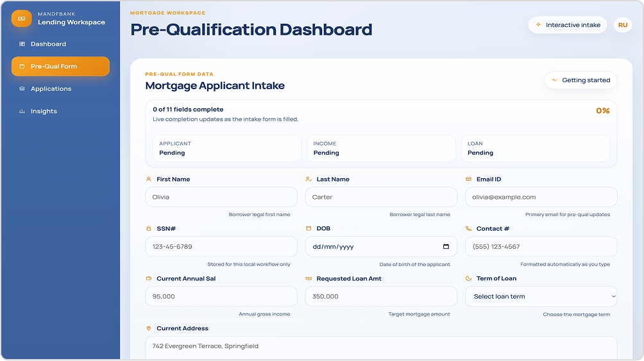Click the person icon beside First Name
Viewport: 644px width, 361px height.
[x=149, y=179]
